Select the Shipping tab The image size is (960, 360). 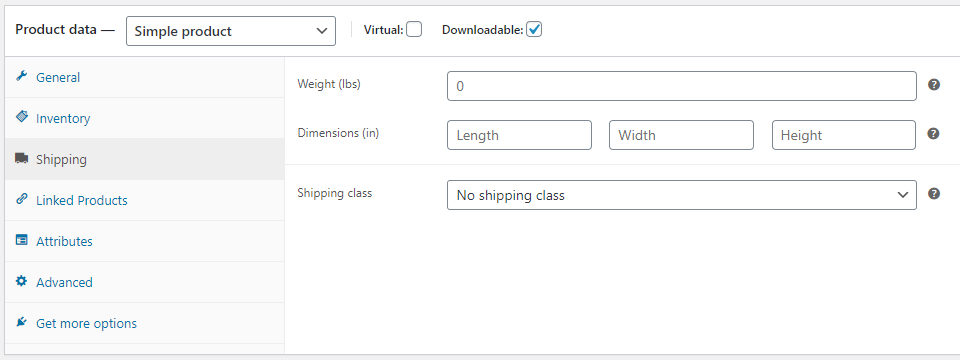pyautogui.click(x=144, y=159)
